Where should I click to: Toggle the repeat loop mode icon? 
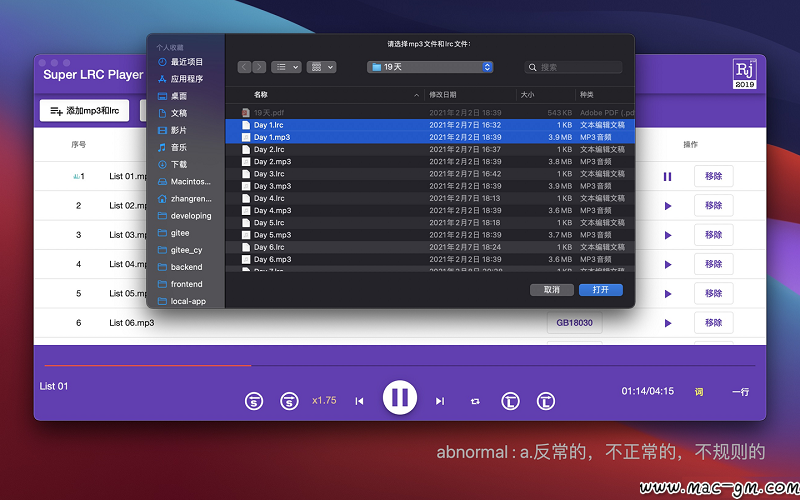(x=475, y=402)
